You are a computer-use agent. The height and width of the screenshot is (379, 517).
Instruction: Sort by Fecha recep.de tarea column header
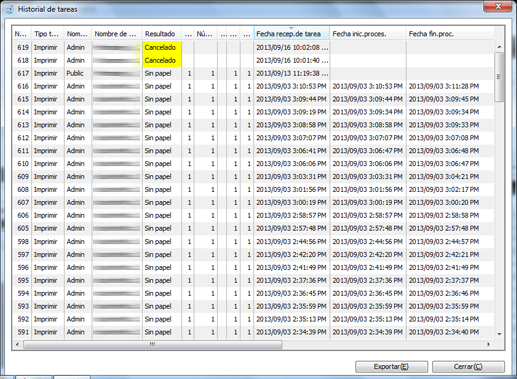[292, 34]
